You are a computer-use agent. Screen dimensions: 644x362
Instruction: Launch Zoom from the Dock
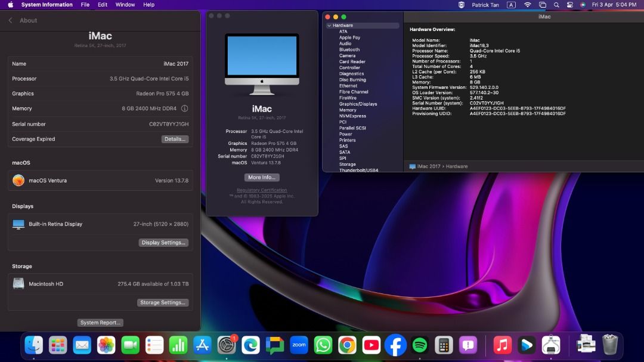(299, 345)
